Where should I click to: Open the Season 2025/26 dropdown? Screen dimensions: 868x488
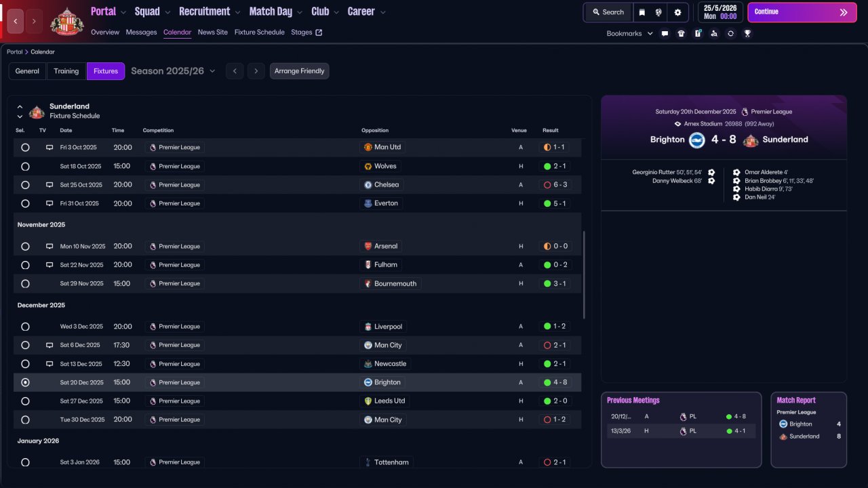(173, 71)
